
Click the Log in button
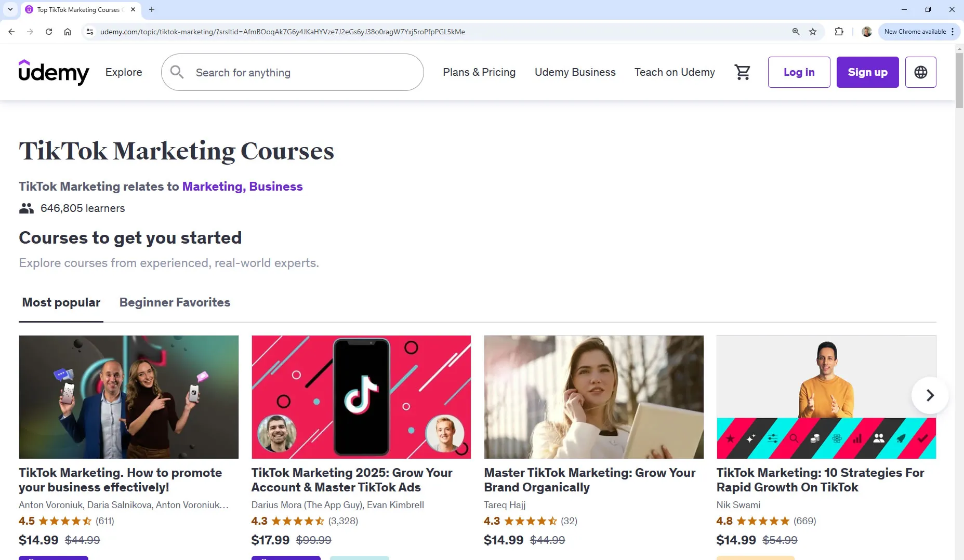pos(799,72)
